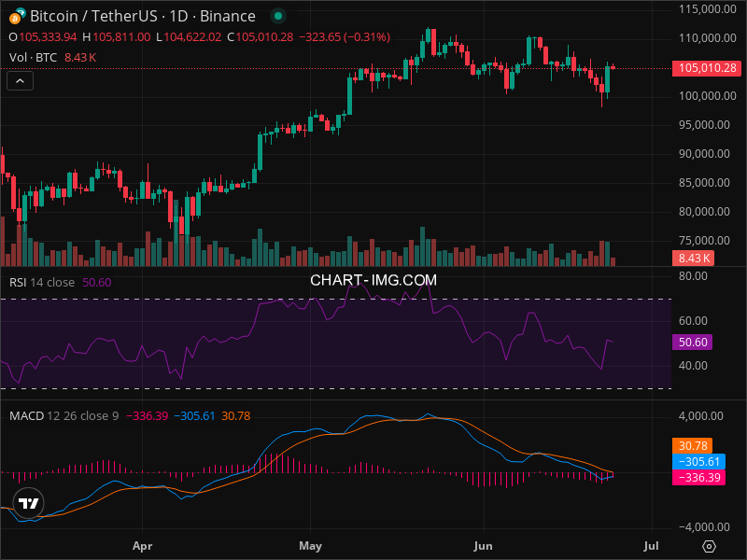The height and width of the screenshot is (560, 747).
Task: Select the MACD 12 26 close 9 label
Action: click(63, 415)
